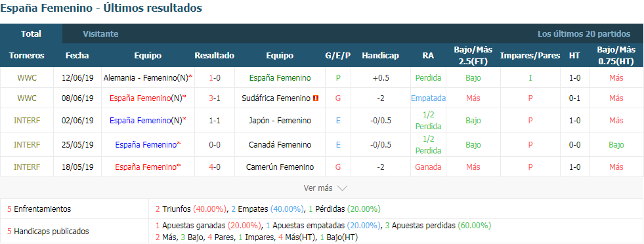
Task: Expand the Ver más chevron arrow
Action: pos(342,188)
